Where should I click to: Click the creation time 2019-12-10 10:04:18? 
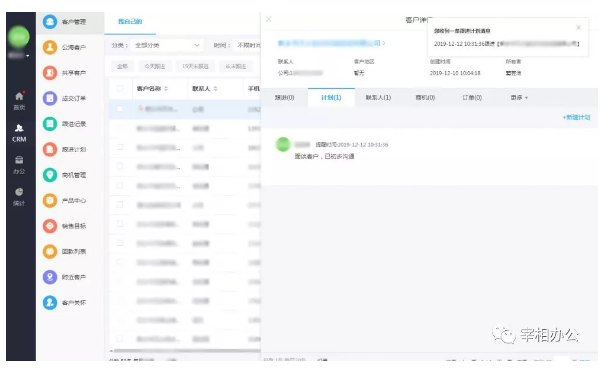(x=455, y=73)
